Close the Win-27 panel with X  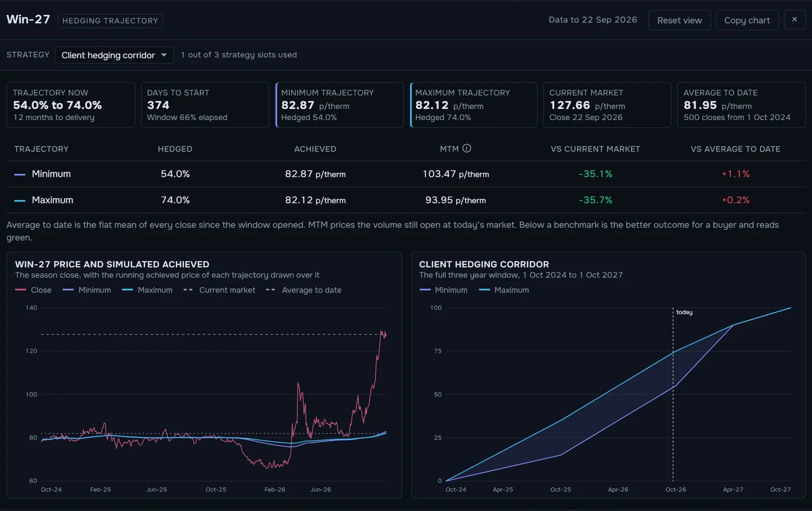(795, 20)
